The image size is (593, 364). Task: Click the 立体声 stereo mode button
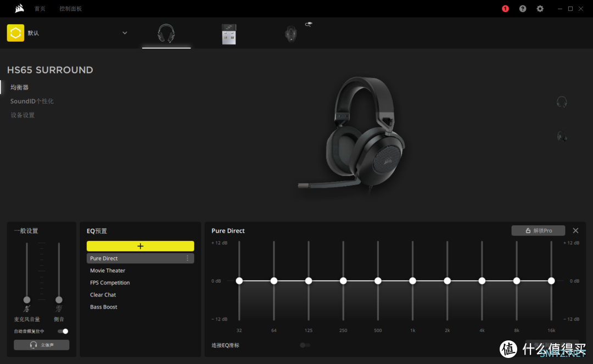pyautogui.click(x=42, y=345)
